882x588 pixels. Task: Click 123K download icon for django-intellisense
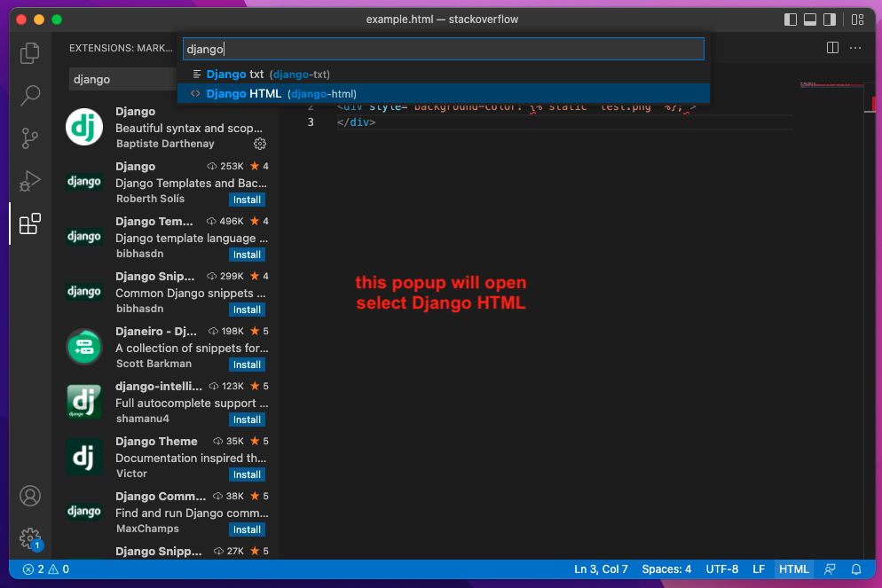(213, 387)
